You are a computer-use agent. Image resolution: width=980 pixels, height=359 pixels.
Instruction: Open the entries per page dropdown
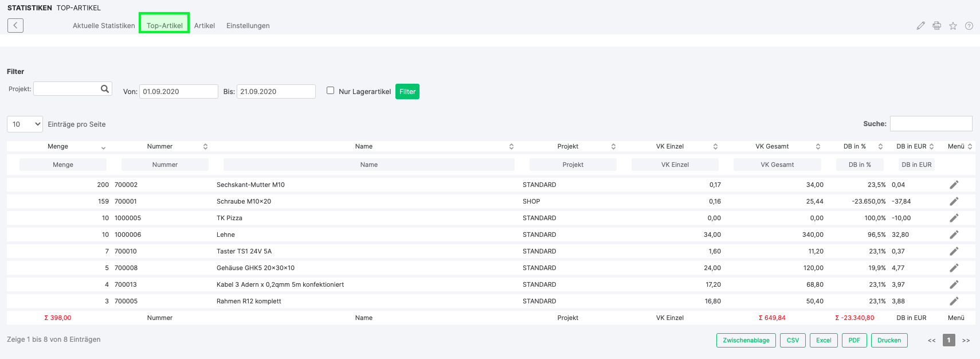pyautogui.click(x=25, y=124)
